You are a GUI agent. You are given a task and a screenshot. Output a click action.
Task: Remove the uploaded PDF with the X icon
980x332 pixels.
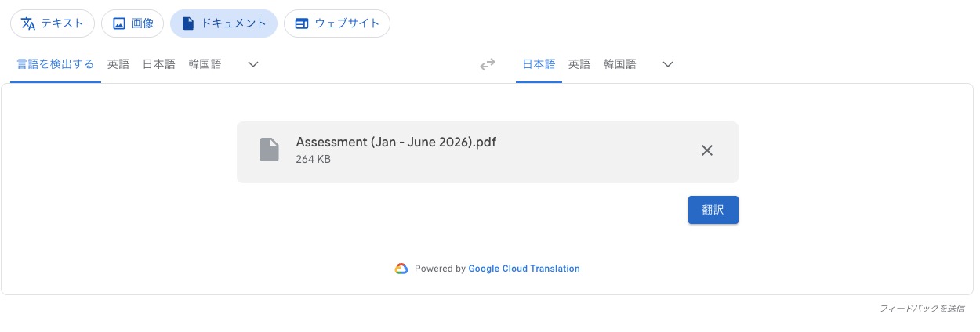706,150
